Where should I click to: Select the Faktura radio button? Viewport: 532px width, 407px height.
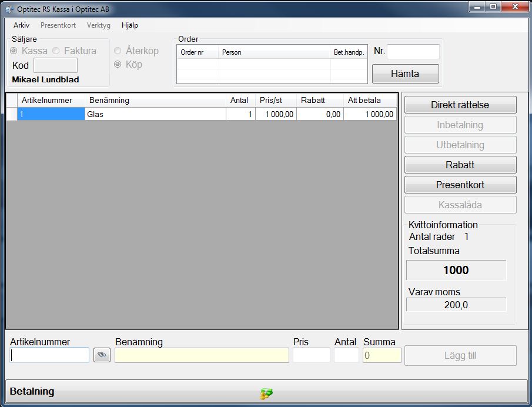pos(56,51)
